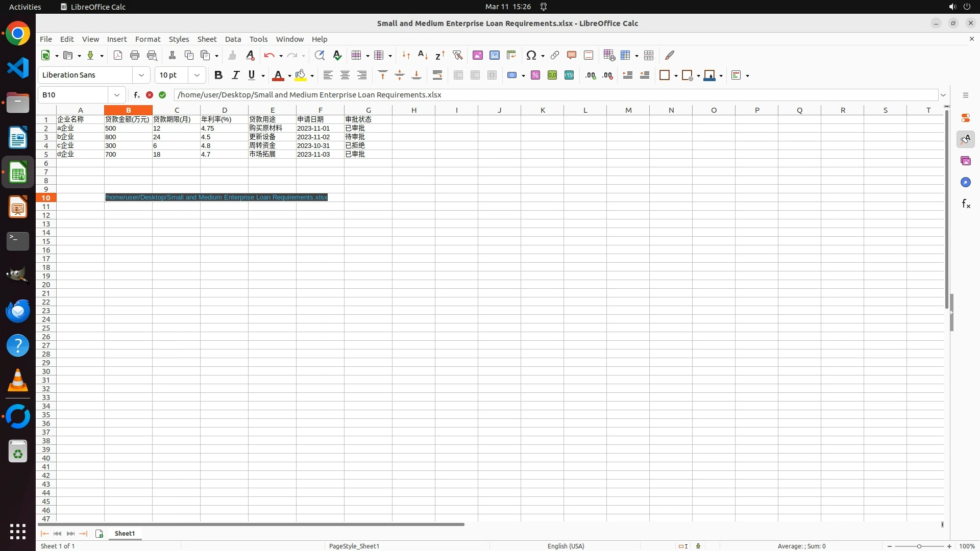Image resolution: width=980 pixels, height=551 pixels.
Task: Click the Merge and Center Cells icon
Action: (458, 75)
